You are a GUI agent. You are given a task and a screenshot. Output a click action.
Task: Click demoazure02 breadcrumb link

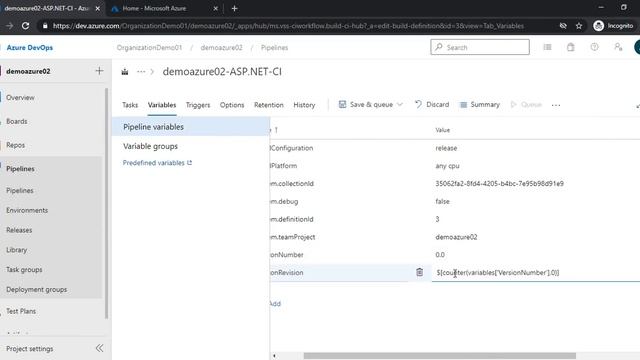pos(222,47)
